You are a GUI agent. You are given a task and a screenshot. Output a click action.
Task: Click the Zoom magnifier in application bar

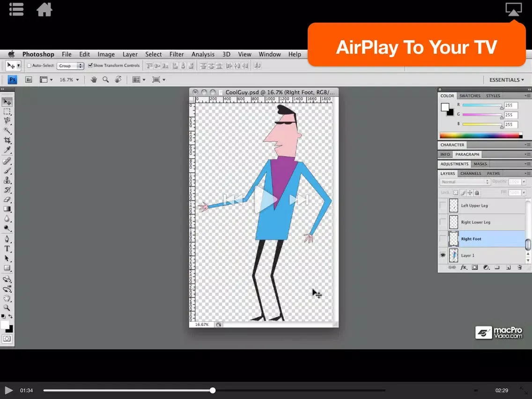[106, 80]
